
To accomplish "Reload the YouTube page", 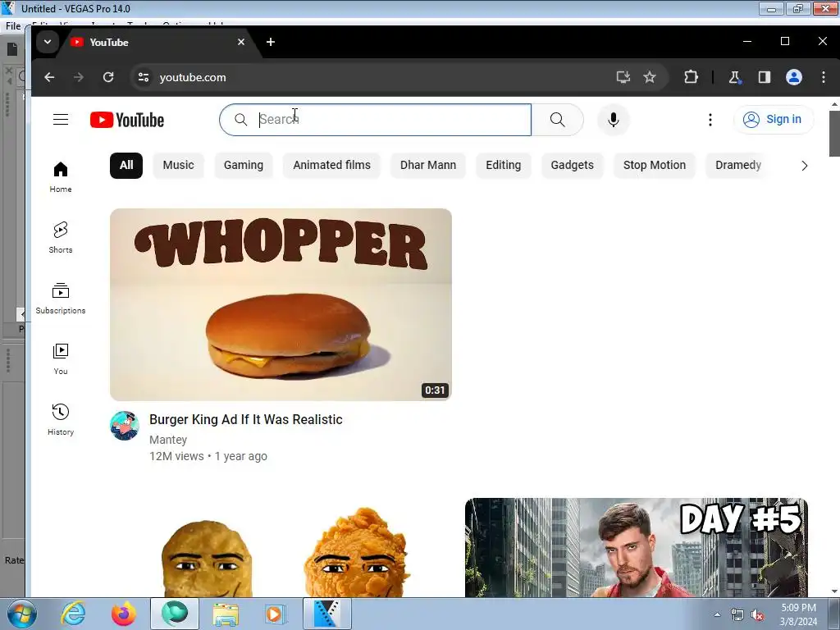I will pyautogui.click(x=108, y=77).
